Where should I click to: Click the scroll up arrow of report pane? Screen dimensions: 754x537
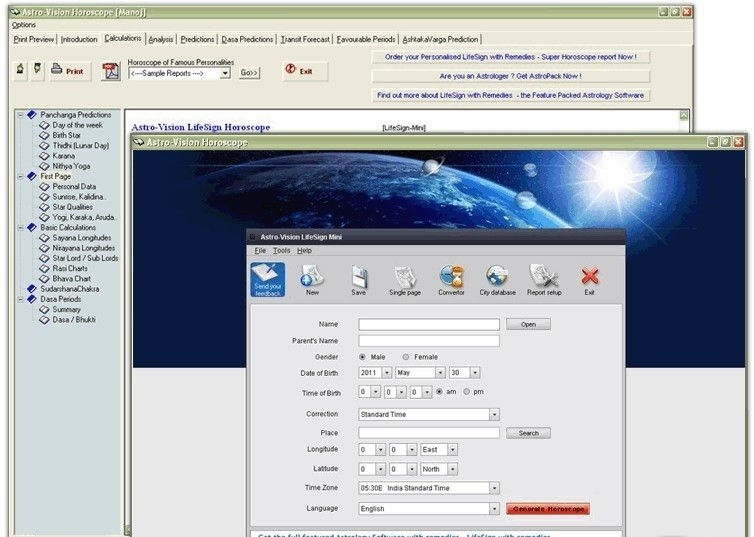coord(684,115)
